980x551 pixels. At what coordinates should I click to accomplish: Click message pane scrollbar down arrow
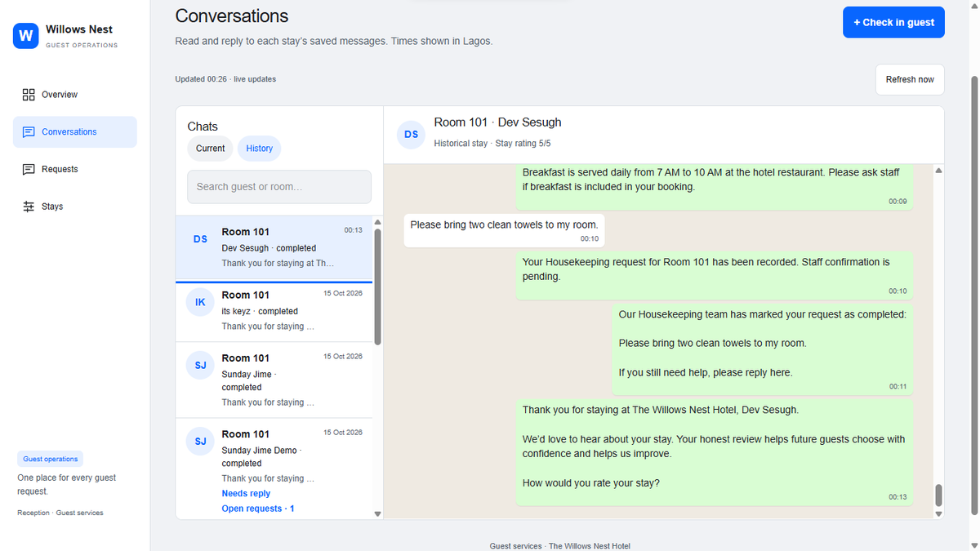(938, 513)
